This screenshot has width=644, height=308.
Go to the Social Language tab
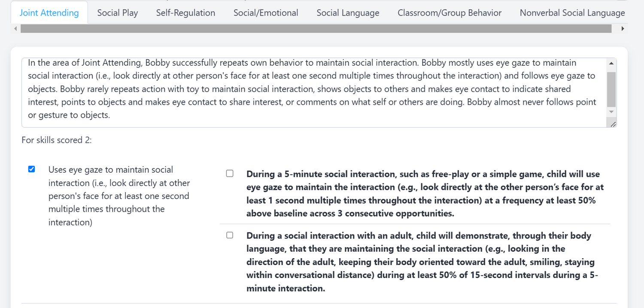point(348,13)
